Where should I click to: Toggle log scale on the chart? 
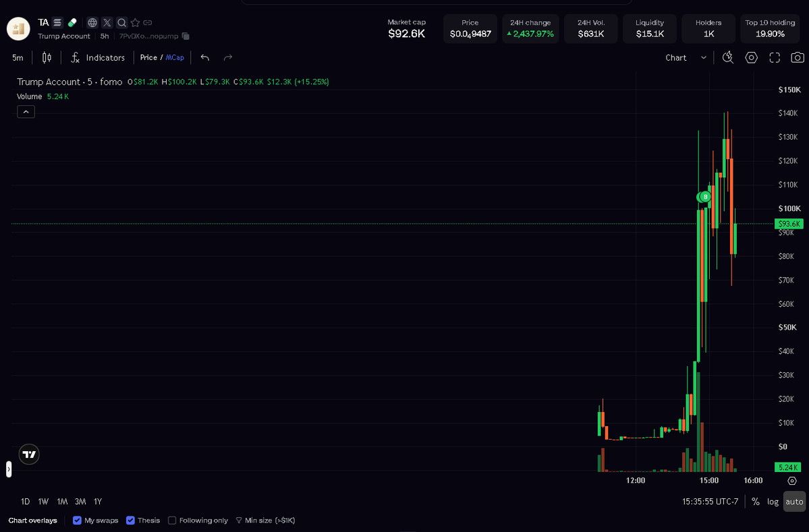[773, 502]
